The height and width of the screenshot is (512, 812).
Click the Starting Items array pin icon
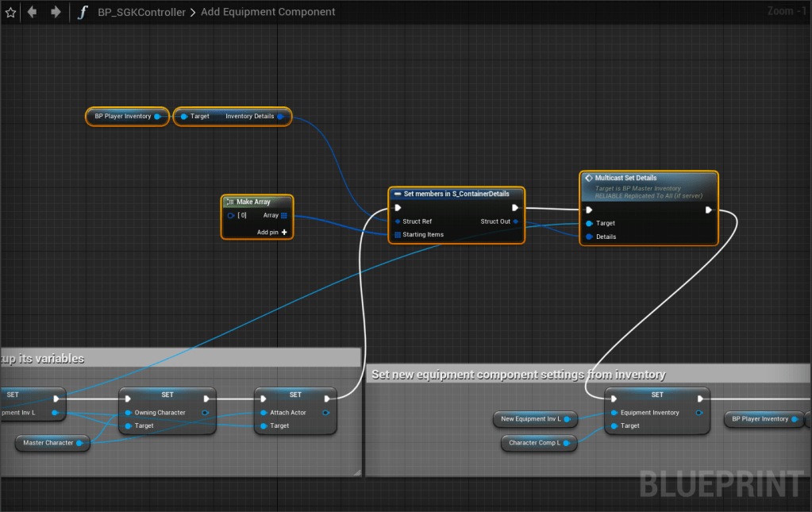click(x=398, y=234)
